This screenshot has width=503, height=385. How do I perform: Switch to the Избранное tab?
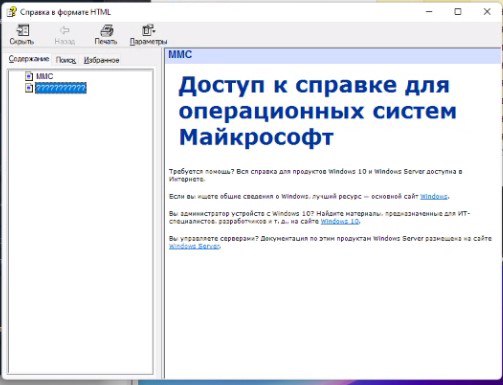click(x=101, y=60)
